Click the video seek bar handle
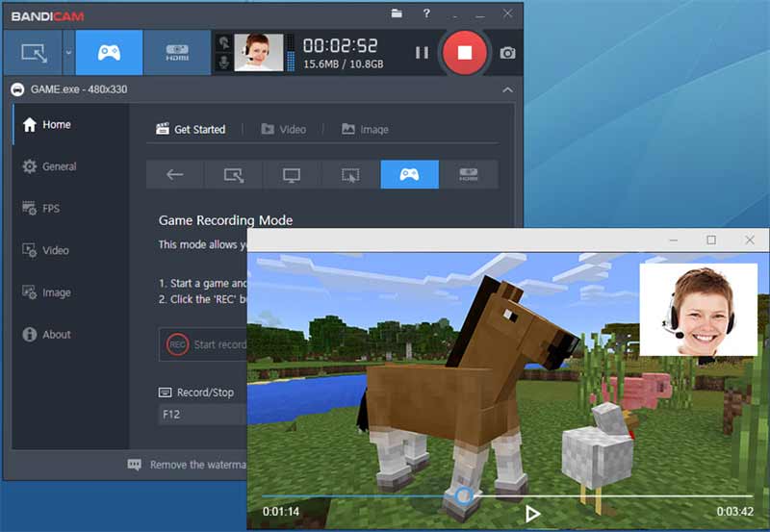The width and height of the screenshot is (770, 532). tap(463, 495)
